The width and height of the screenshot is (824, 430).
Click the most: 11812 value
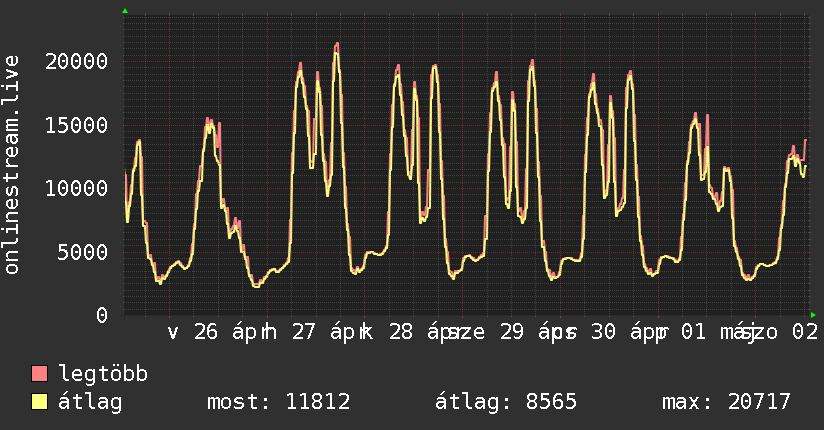[x=279, y=402]
